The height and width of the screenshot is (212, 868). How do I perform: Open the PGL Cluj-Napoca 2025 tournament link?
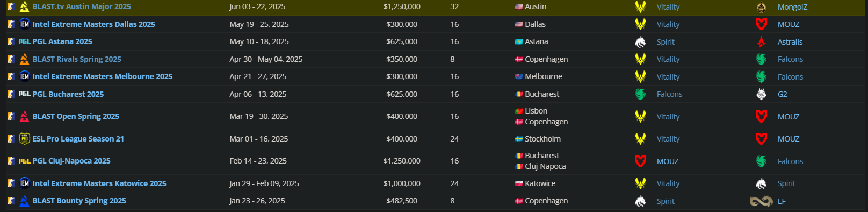pos(71,161)
